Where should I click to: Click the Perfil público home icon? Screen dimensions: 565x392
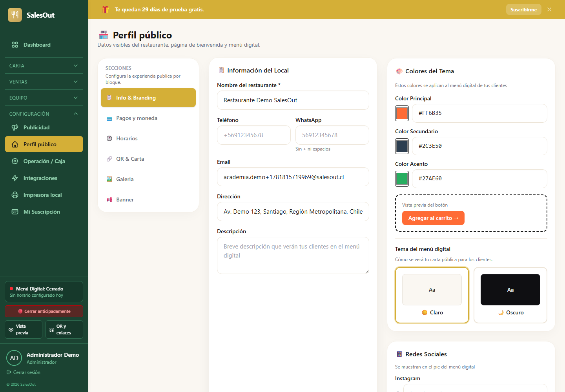[x=15, y=144]
